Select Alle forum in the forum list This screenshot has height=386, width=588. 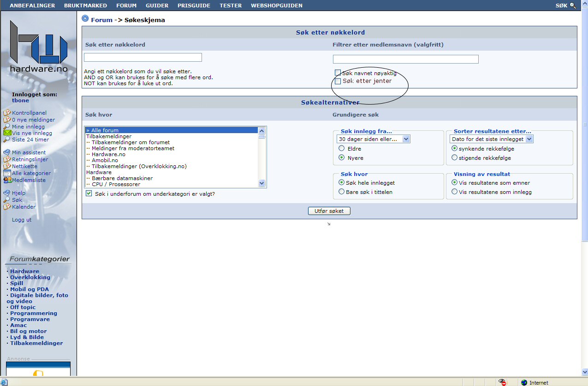(172, 130)
